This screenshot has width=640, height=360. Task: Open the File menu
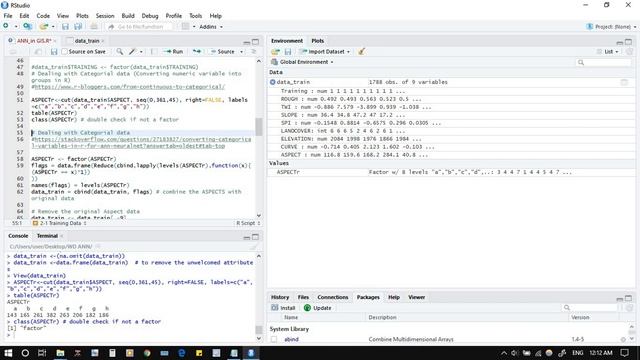pos(8,16)
